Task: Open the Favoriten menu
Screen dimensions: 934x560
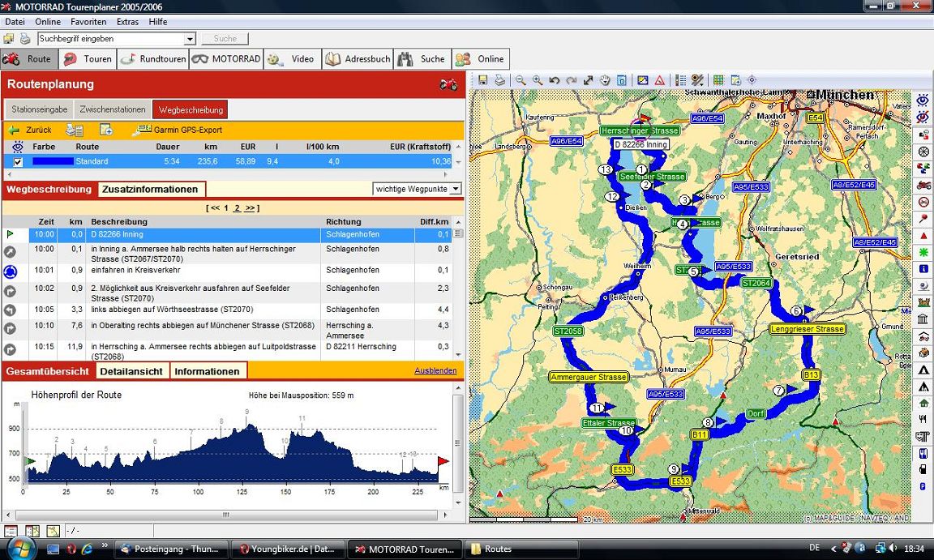Action: (88, 22)
